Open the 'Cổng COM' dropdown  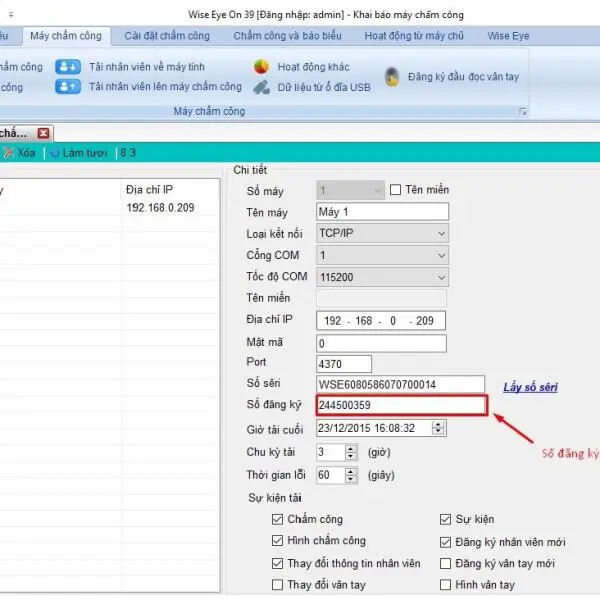click(x=441, y=256)
